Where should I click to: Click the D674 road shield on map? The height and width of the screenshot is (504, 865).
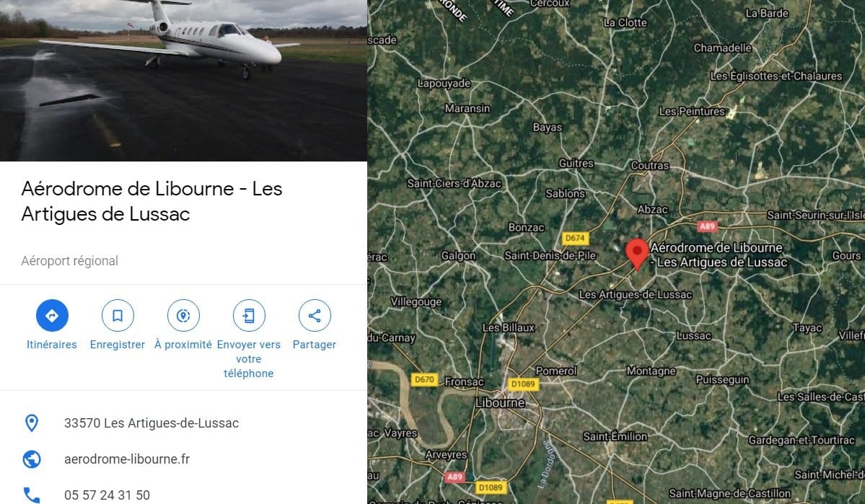[576, 238]
